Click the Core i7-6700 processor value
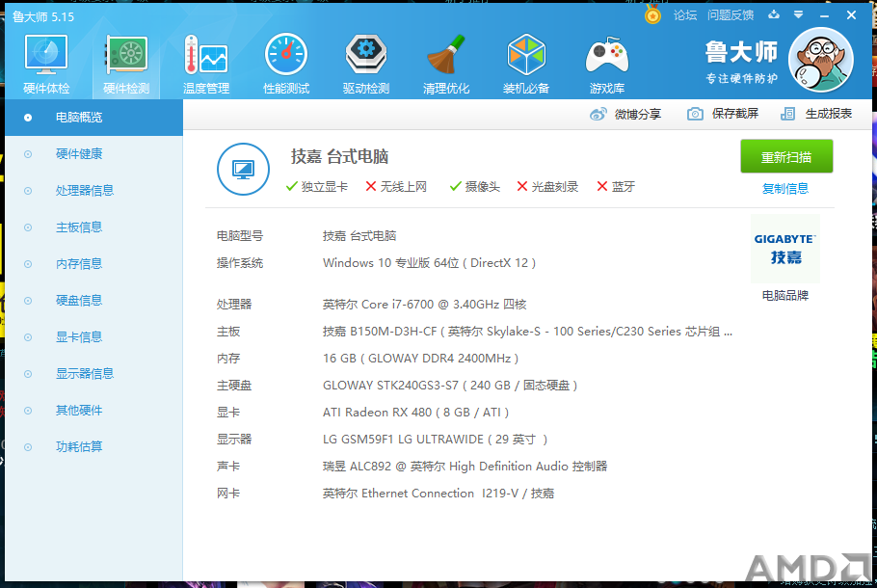The width and height of the screenshot is (877, 588). pyautogui.click(x=424, y=305)
